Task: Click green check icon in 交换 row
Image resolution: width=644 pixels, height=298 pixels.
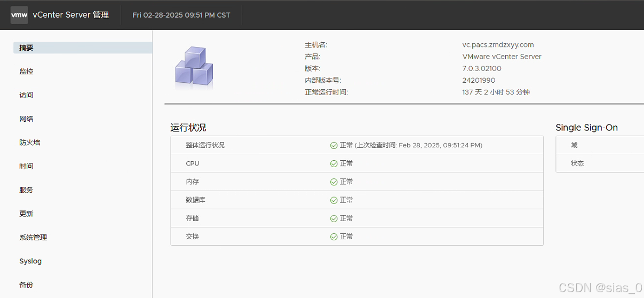Action: (333, 237)
